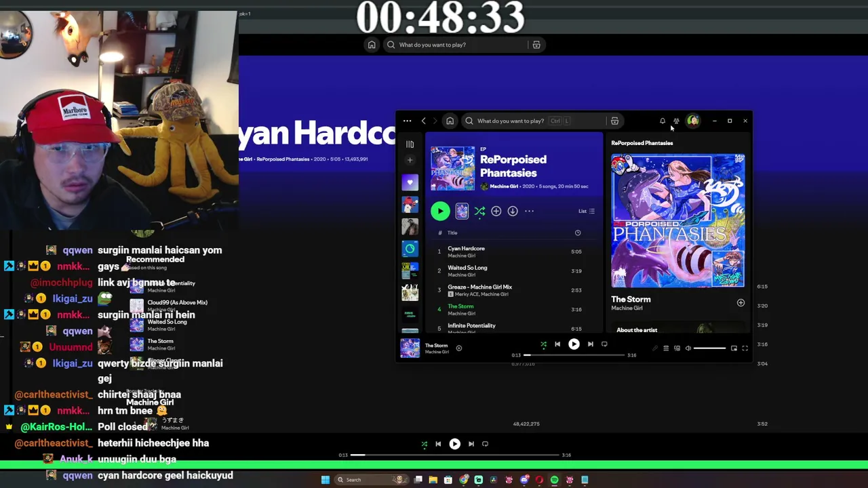Open the Windows Start menu
Image resolution: width=868 pixels, height=488 pixels.
[x=325, y=480]
